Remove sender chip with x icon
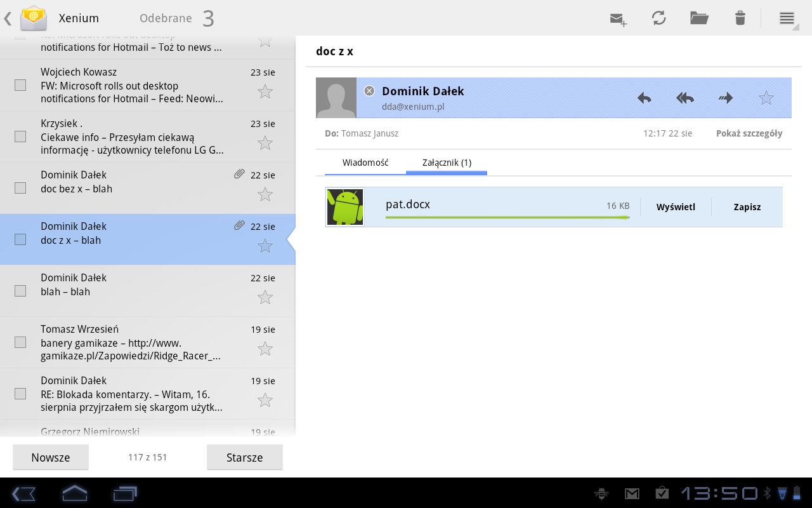The width and height of the screenshot is (812, 508). [369, 91]
